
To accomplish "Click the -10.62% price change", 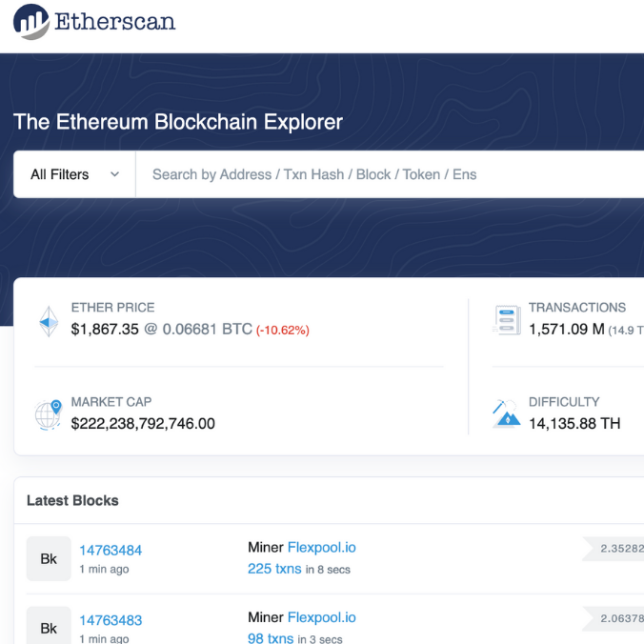I will pos(283,331).
